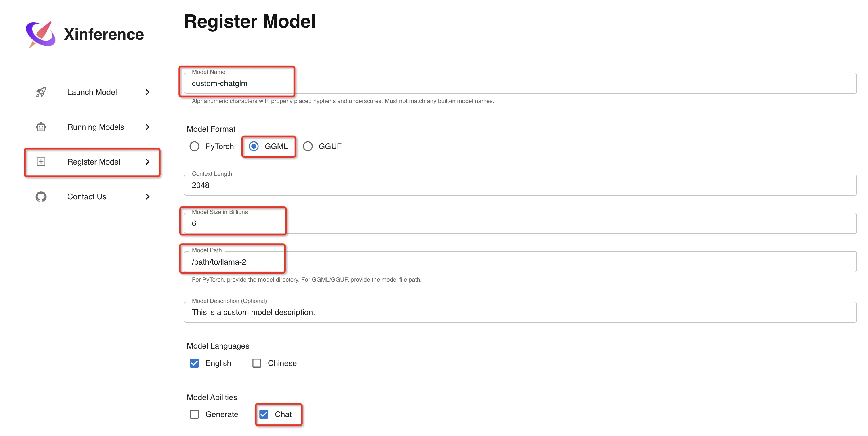Expand the Contact Us chevron arrow
Image resolution: width=868 pixels, height=436 pixels.
148,197
